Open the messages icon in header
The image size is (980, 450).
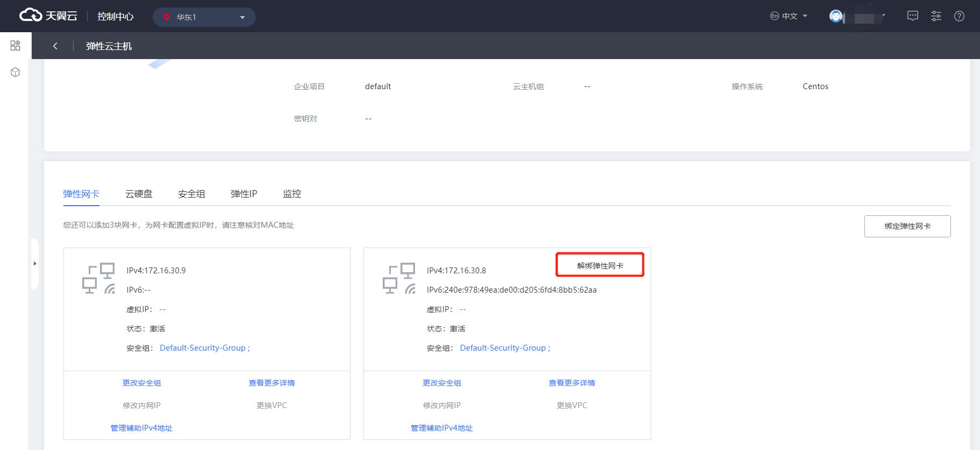coord(912,16)
